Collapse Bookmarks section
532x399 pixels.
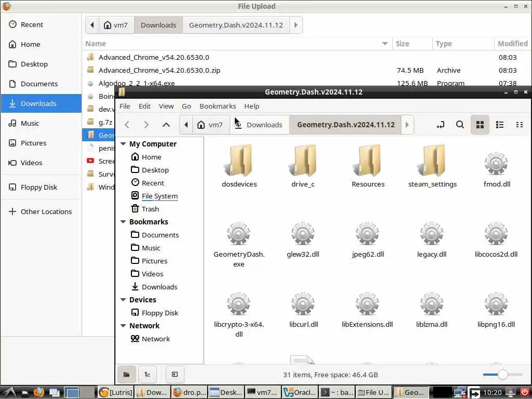coord(123,221)
